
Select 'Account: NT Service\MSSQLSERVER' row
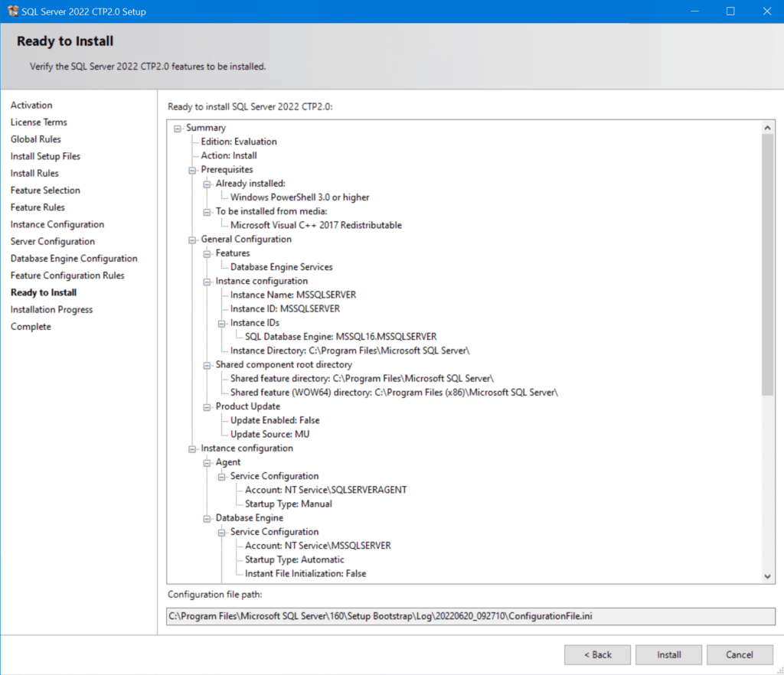point(318,546)
